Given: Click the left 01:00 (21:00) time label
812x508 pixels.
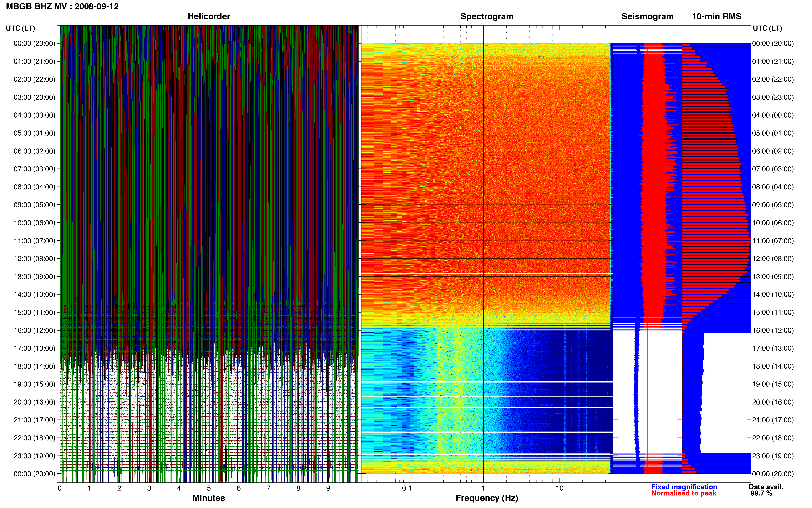Looking at the screenshot, I should (x=34, y=62).
